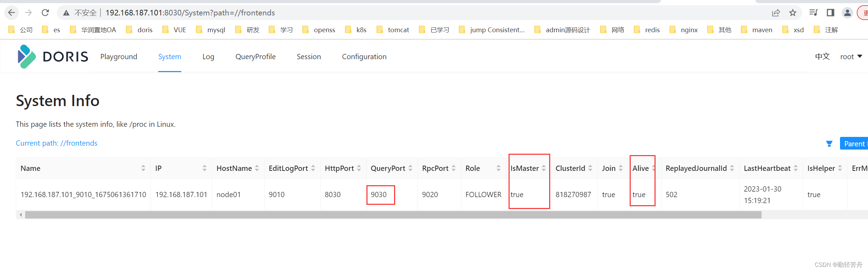Sort table by QueryPort column
The height and width of the screenshot is (271, 868).
410,168
